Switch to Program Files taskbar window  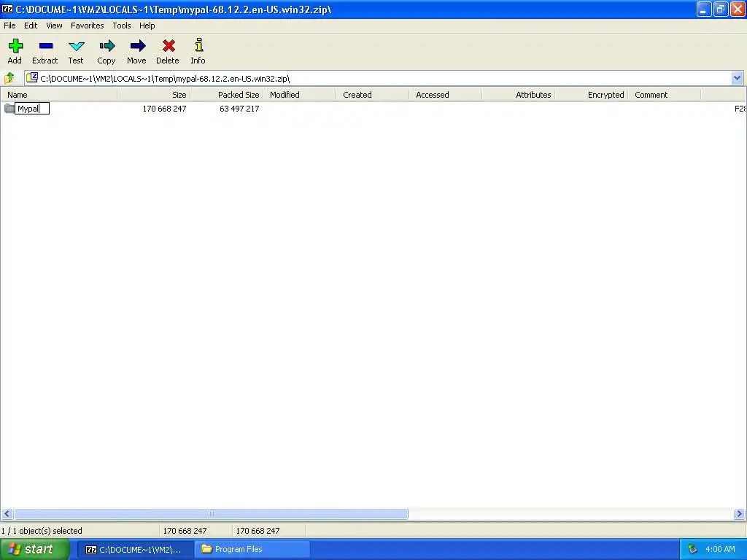coord(252,550)
